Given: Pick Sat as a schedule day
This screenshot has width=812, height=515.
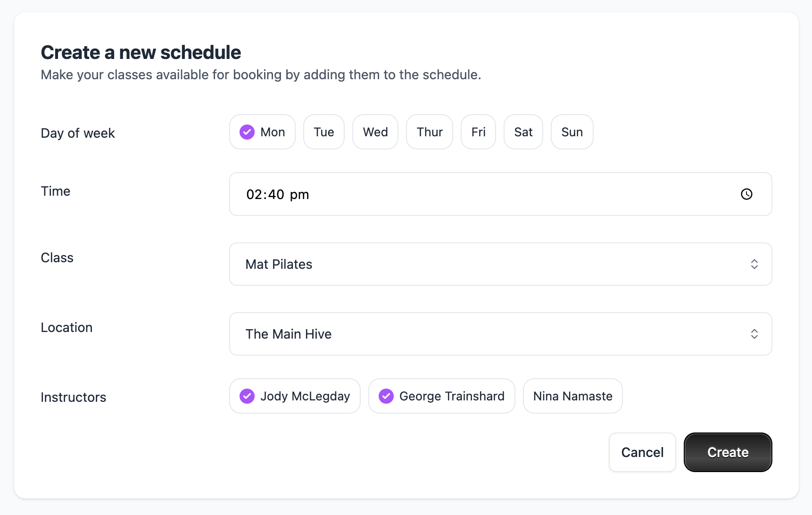Looking at the screenshot, I should 523,132.
